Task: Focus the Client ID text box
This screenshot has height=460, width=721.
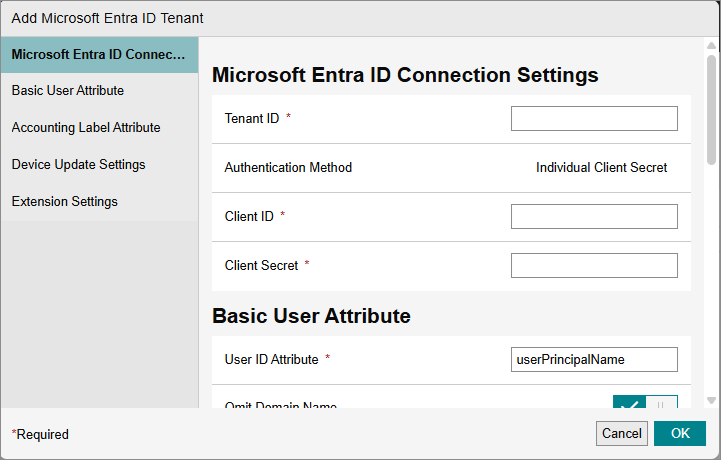Action: 594,217
